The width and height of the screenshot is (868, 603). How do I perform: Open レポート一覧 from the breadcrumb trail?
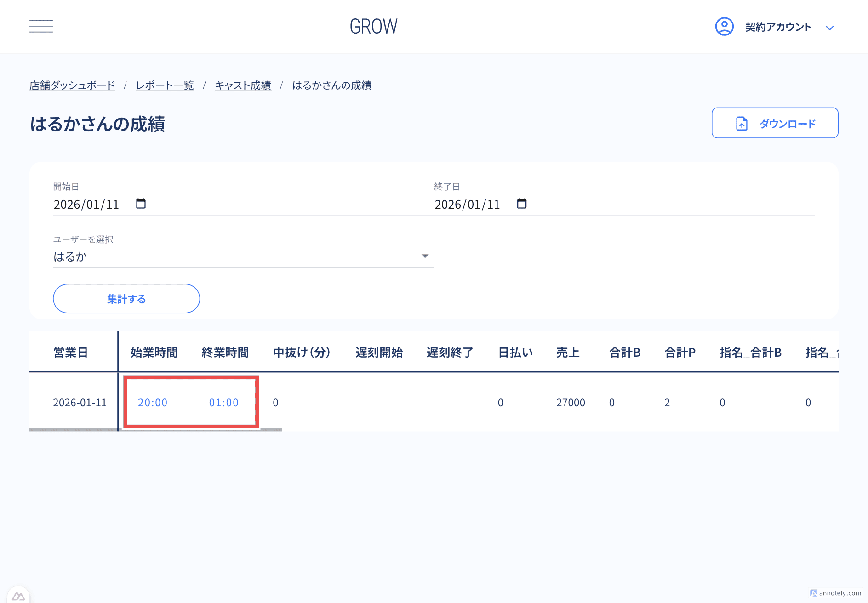pyautogui.click(x=165, y=85)
